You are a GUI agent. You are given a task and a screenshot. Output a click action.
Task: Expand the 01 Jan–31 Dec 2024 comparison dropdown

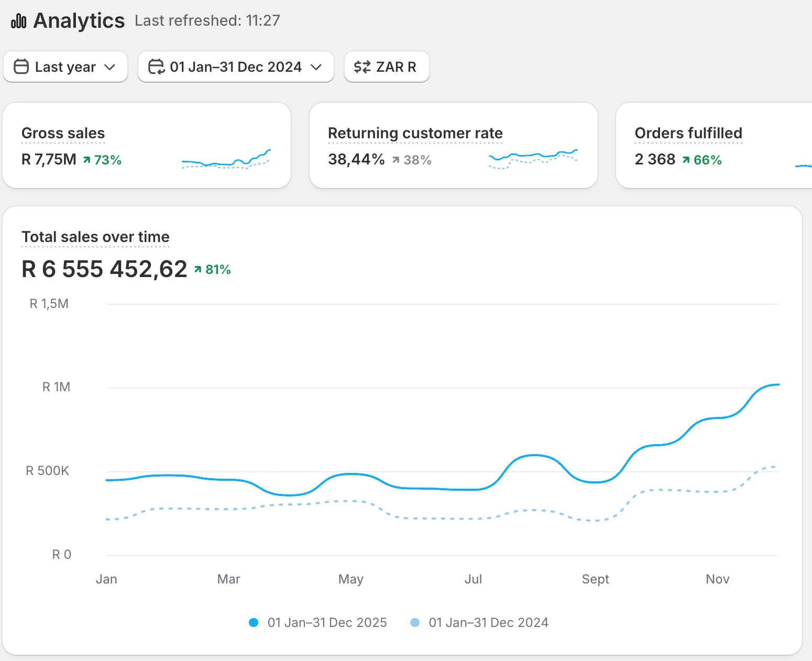pos(236,67)
